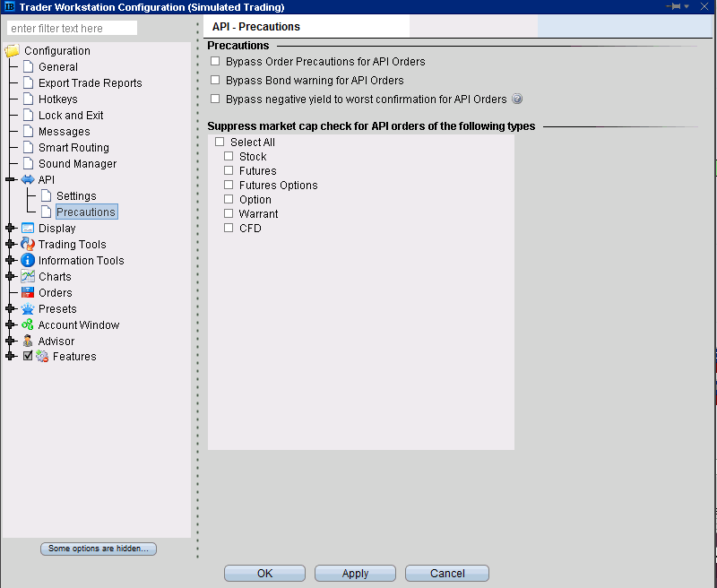The image size is (717, 588).
Task: Check the Futures checkbox
Action: coord(229,170)
